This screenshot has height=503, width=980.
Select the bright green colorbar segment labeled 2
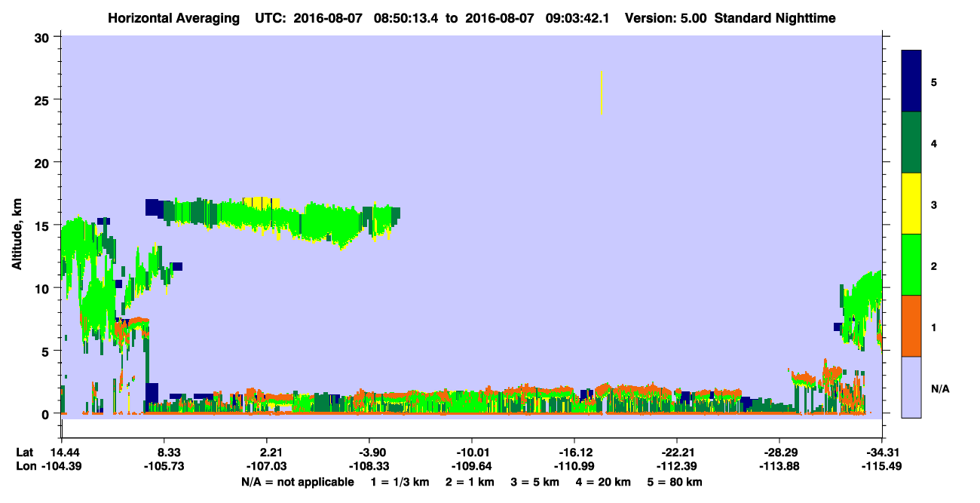tap(911, 265)
